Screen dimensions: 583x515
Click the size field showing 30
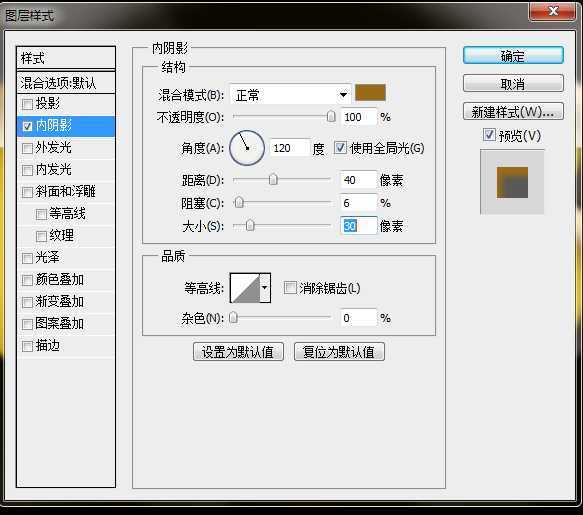[358, 226]
